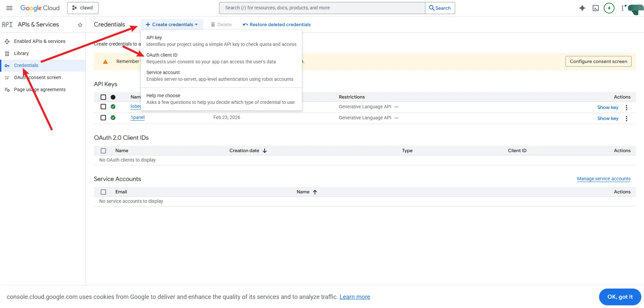Select Service account from credentials menu

163,72
